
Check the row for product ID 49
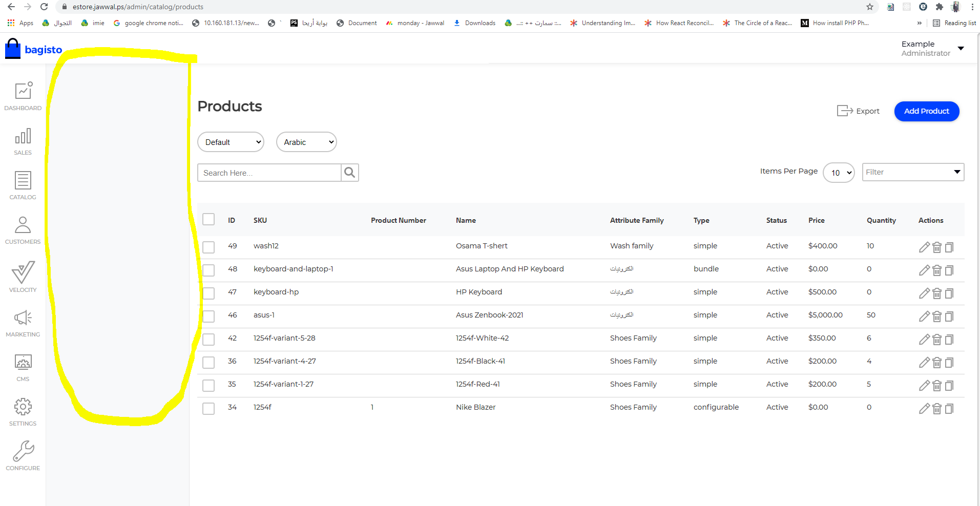(208, 247)
